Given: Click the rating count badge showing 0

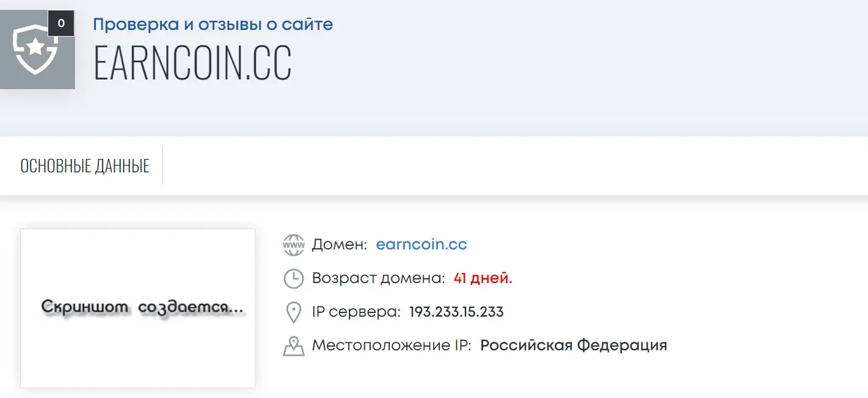Looking at the screenshot, I should click(x=61, y=23).
